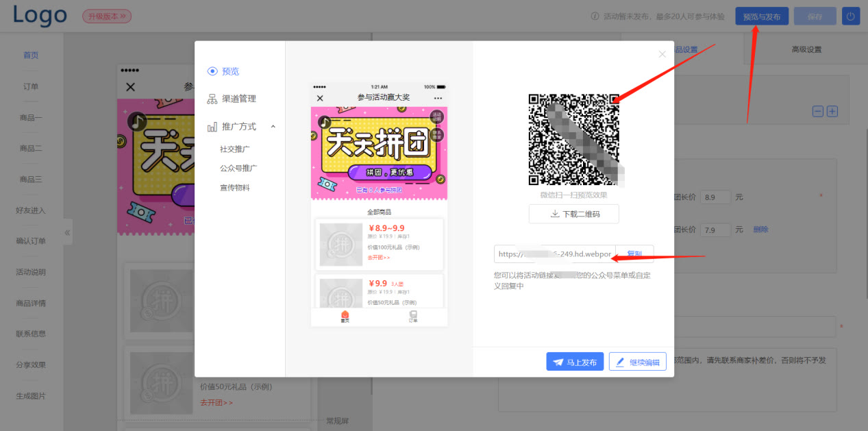Click the 复制 copy link button

click(x=634, y=254)
